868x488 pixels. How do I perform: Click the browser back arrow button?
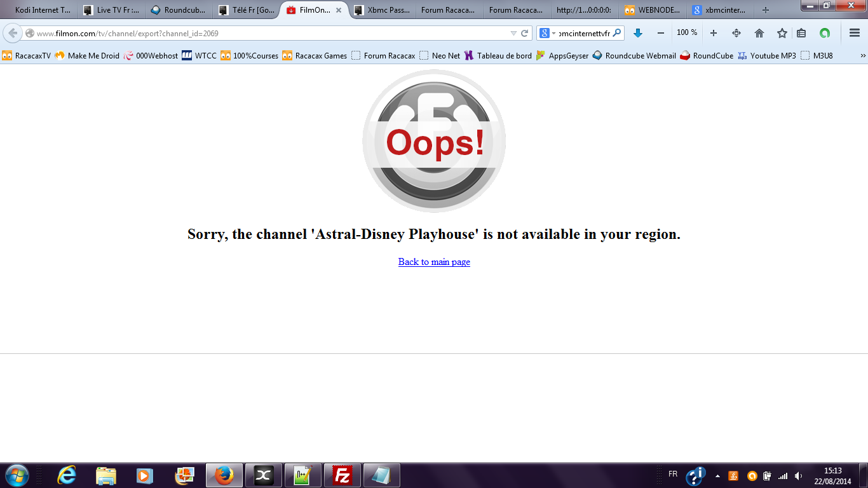coord(13,33)
